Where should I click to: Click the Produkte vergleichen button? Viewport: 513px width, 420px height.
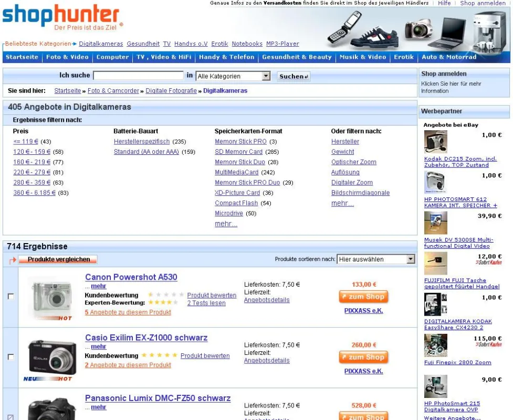coord(58,259)
